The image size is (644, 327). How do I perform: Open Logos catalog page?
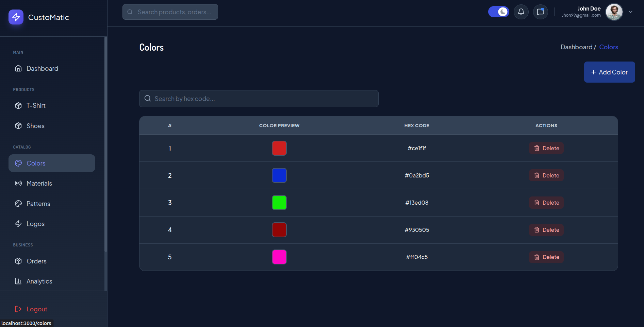[52, 224]
